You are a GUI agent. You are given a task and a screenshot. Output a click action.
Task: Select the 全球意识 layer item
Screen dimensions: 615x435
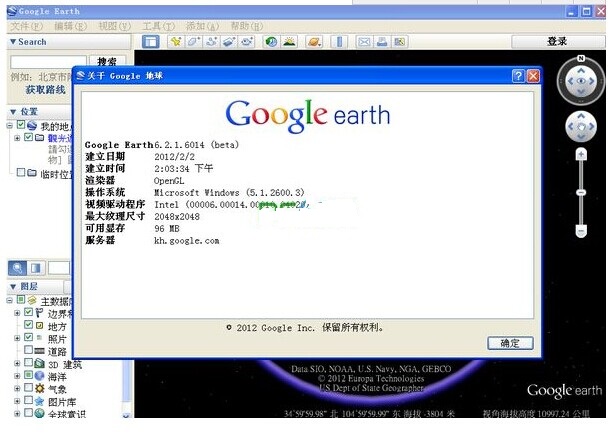[67, 414]
